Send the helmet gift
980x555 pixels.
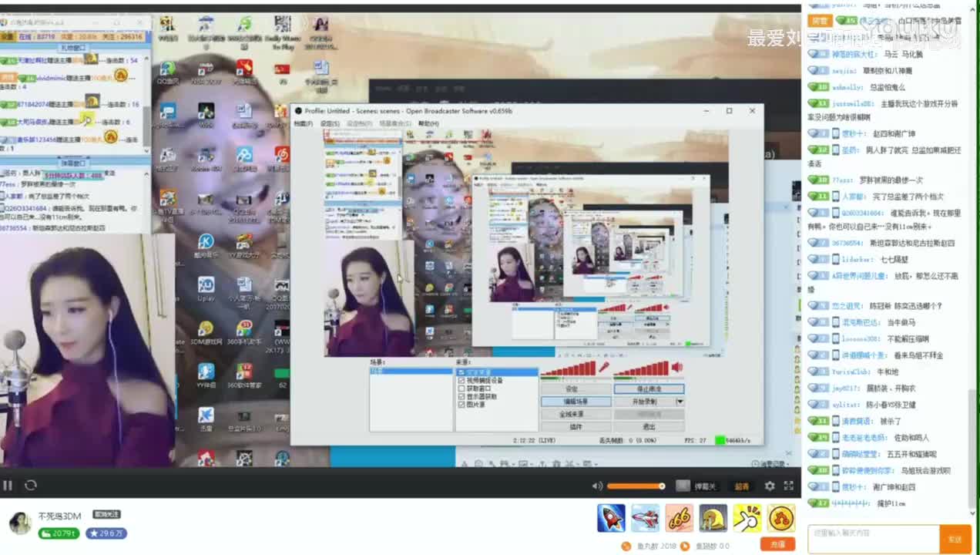[x=713, y=518]
